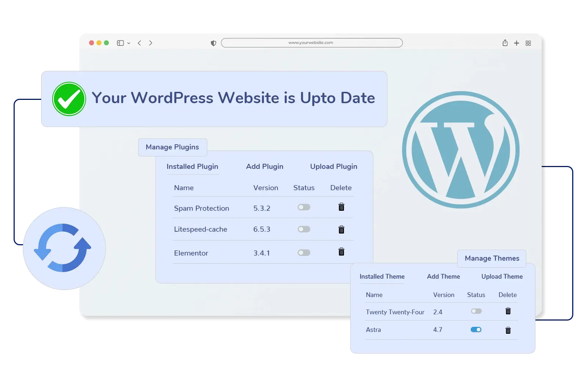Click the 'Litespeed-cache' plugin name
The width and height of the screenshot is (588, 376).
[201, 229]
